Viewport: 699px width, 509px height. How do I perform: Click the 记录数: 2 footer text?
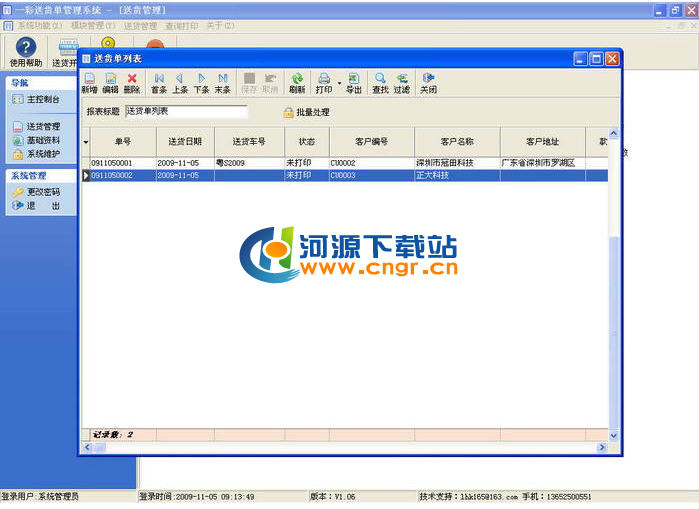click(113, 435)
